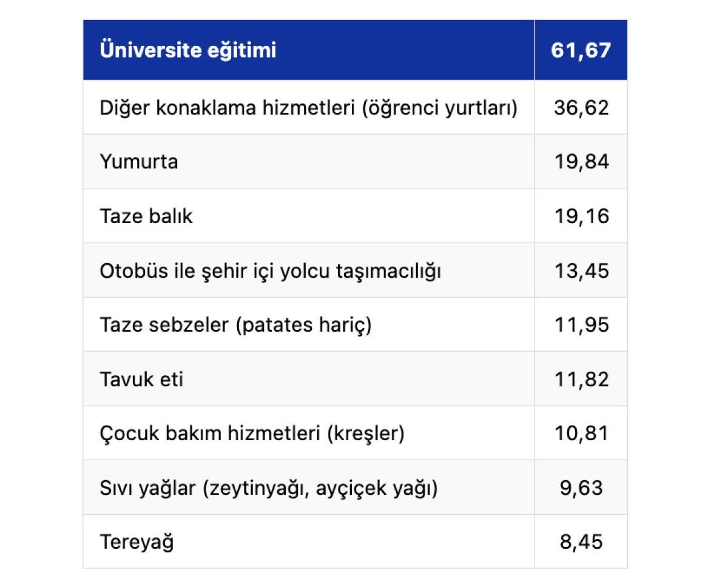Viewport: 728px width, 573px height.
Task: Select the 8,45 value cell
Action: point(581,541)
